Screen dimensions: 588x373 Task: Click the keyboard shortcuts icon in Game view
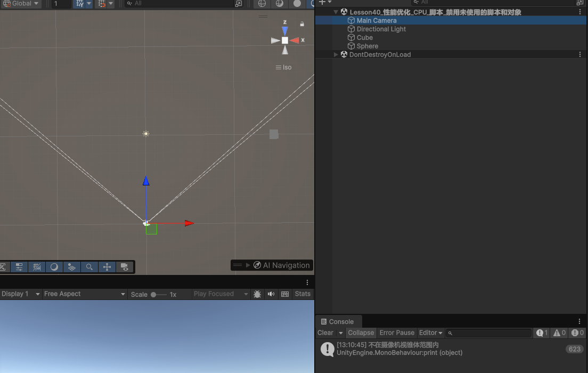pyautogui.click(x=285, y=294)
